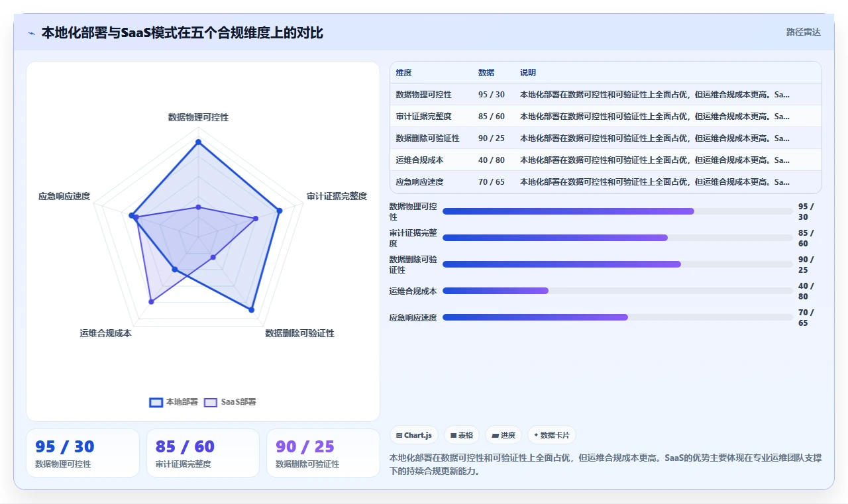
Task: Click the 进度 tag chip
Action: tap(503, 435)
